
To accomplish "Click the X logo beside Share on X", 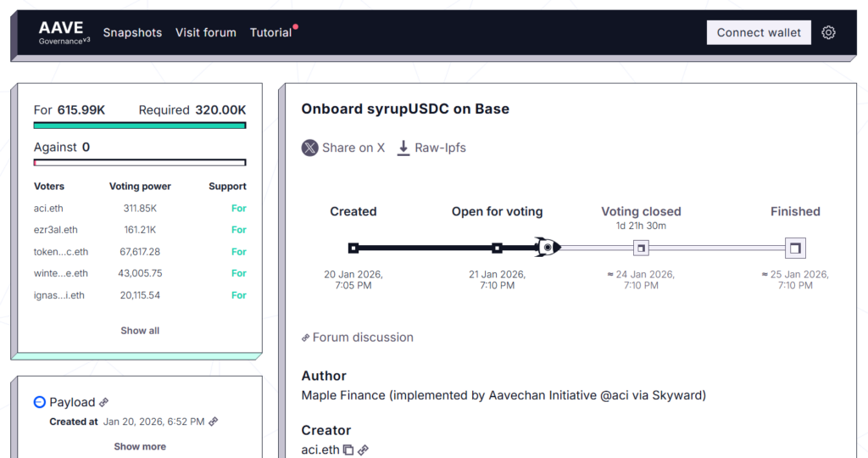I will [x=310, y=148].
